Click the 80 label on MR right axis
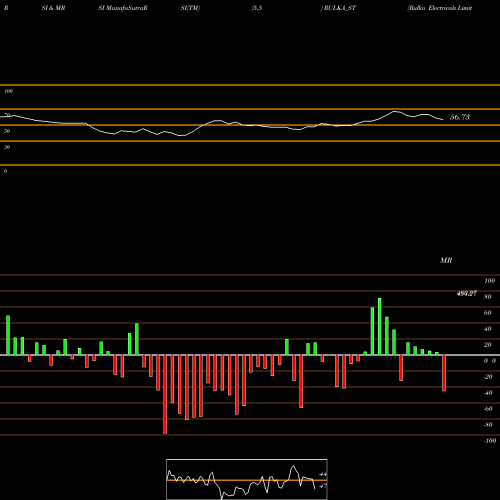 pos(488,297)
